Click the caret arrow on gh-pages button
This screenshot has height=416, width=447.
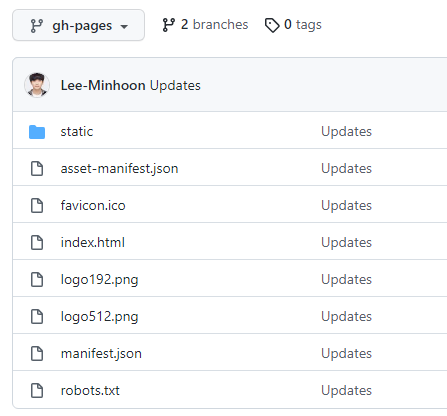pos(124,27)
